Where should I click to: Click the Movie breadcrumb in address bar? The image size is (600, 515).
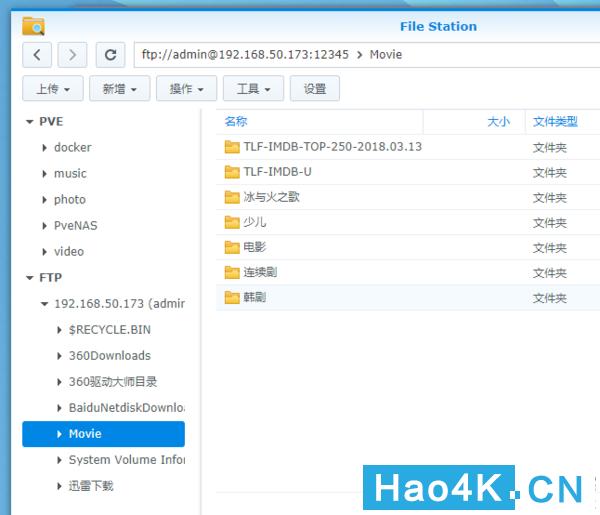[386, 54]
